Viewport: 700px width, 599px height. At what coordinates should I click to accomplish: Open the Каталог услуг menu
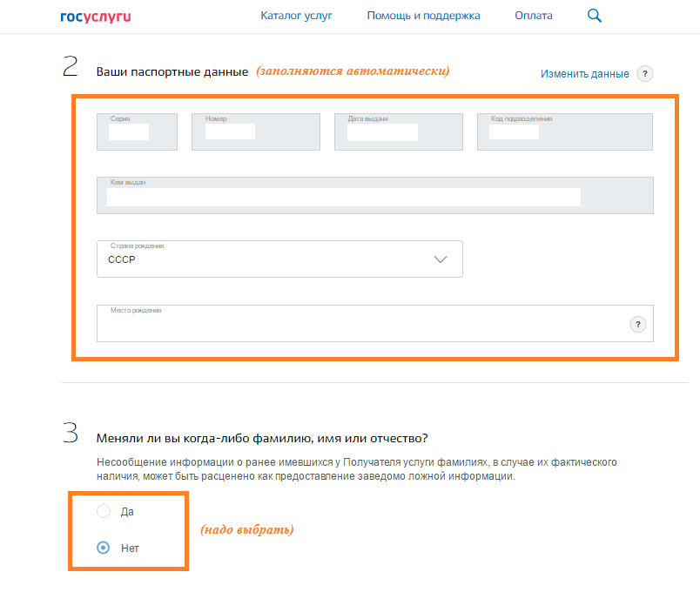pos(296,16)
